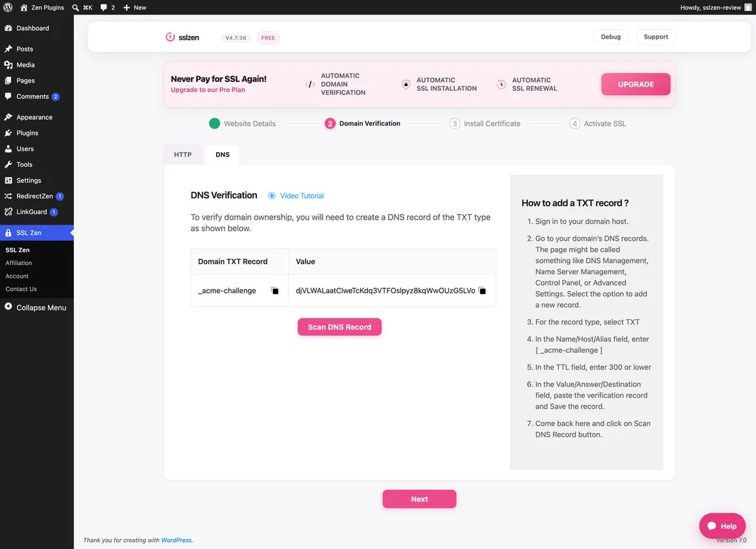Click the UPGRADE button
The width and height of the screenshot is (756, 549).
(636, 84)
